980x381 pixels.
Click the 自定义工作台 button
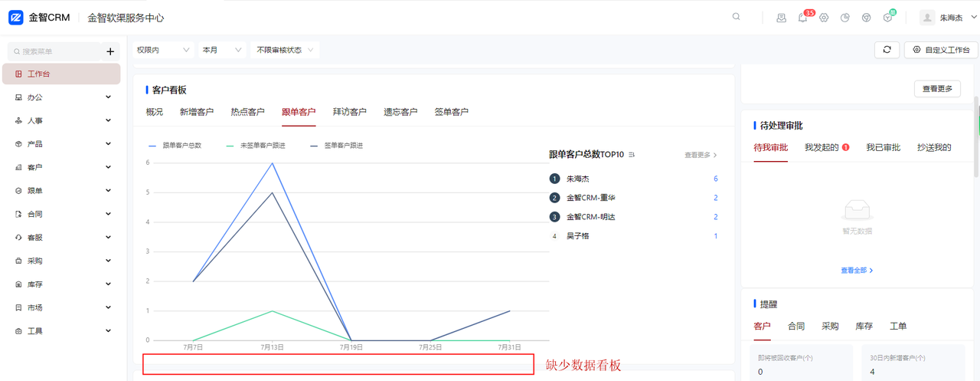tap(941, 50)
